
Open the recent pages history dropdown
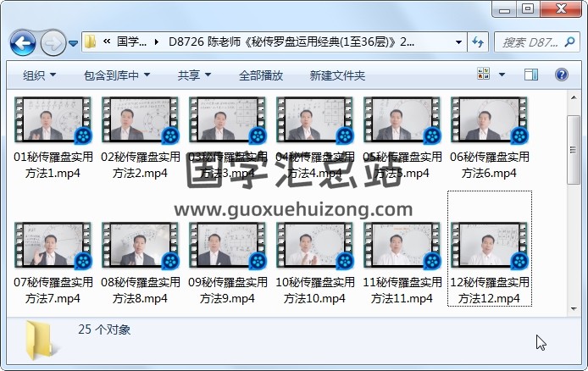pyautogui.click(x=74, y=42)
